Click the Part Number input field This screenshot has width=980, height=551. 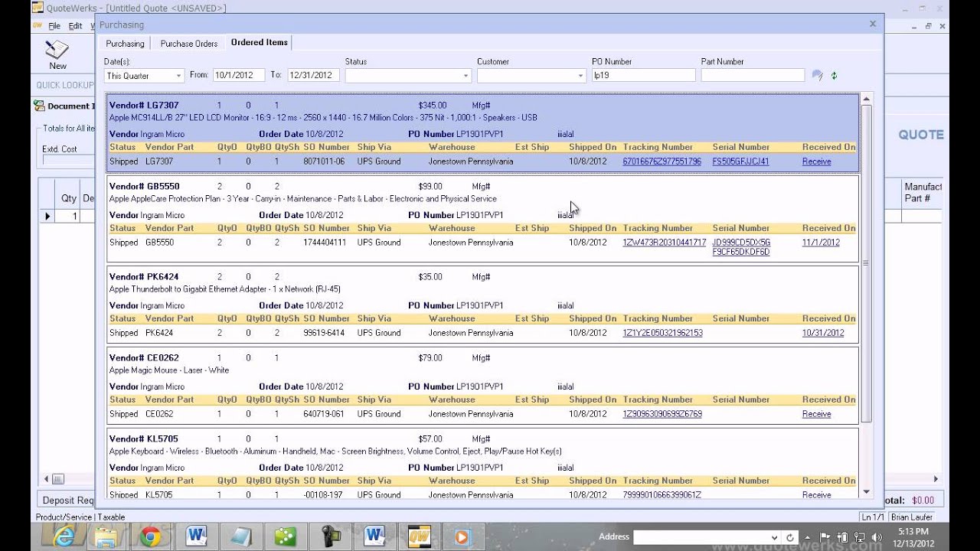753,75
